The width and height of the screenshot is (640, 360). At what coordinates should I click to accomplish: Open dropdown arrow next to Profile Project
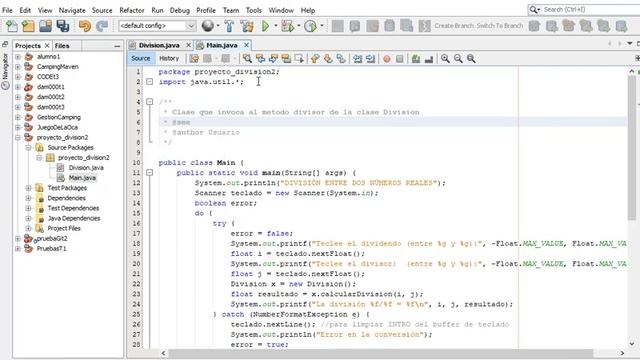pyautogui.click(x=322, y=26)
